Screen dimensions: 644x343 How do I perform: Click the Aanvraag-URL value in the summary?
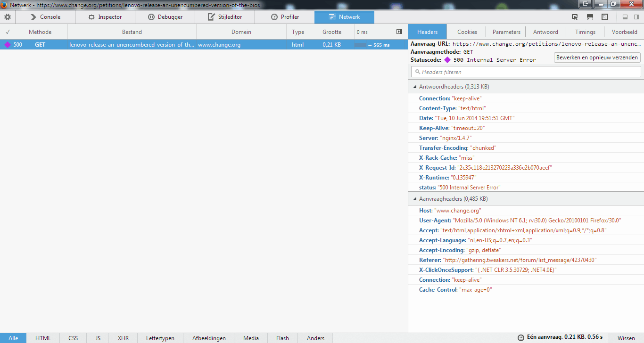tap(546, 44)
